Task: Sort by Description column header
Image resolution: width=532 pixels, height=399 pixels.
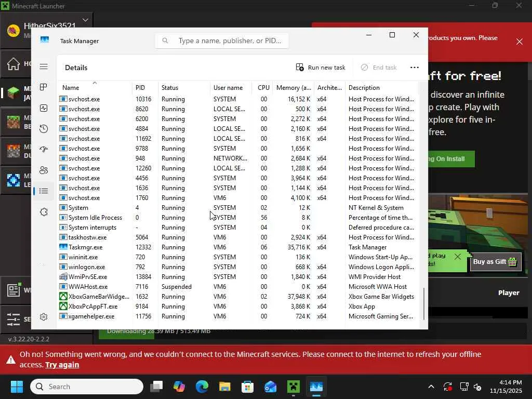Action: 382,87
